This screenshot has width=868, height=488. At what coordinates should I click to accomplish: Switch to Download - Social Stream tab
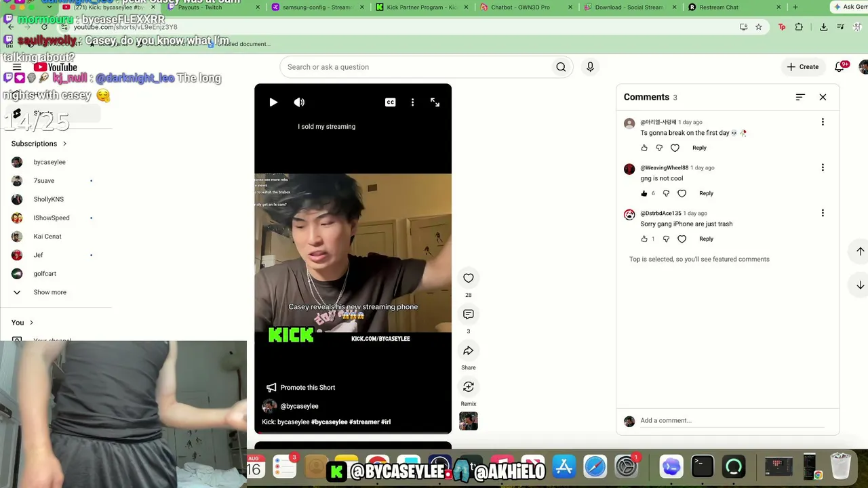click(630, 7)
